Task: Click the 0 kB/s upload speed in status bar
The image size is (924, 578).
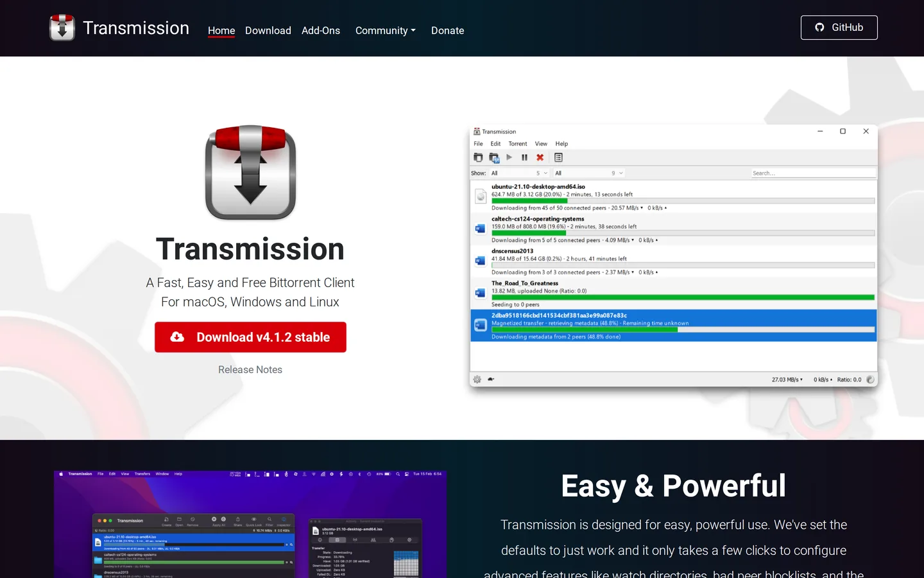Action: click(823, 380)
